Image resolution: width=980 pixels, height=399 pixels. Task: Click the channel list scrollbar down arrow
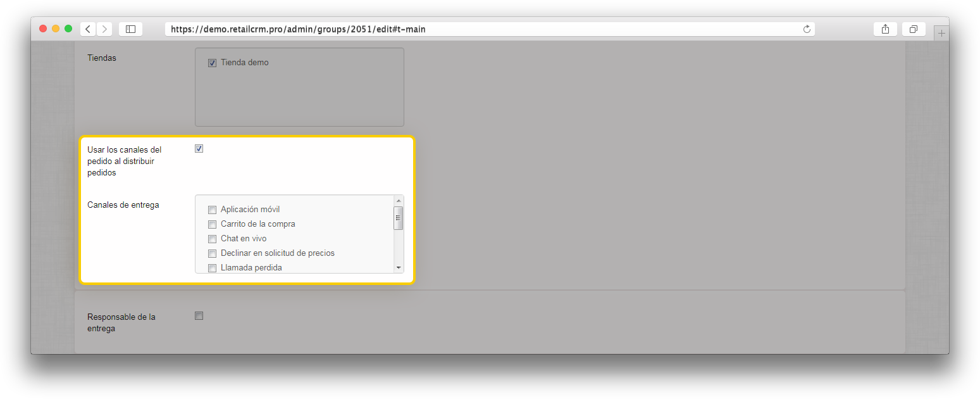399,268
